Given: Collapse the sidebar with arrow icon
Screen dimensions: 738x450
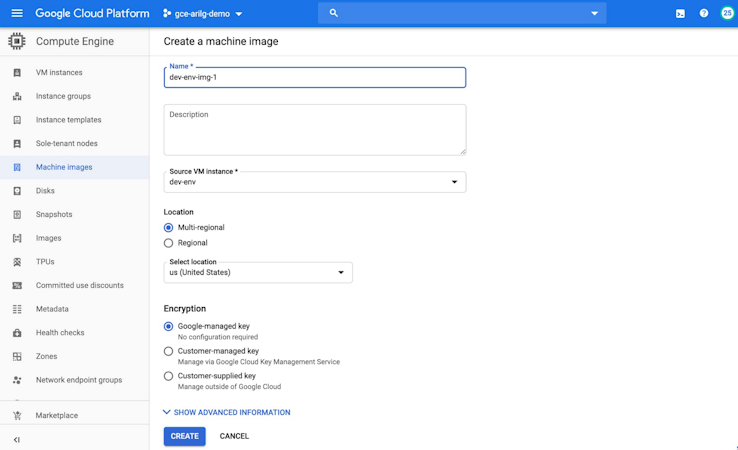Looking at the screenshot, I should pos(17,440).
